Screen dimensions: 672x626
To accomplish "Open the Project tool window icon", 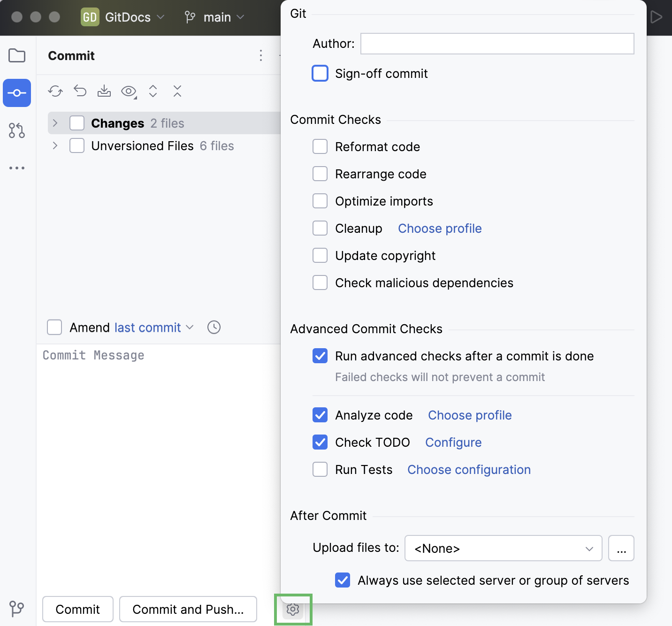I will click(x=17, y=55).
